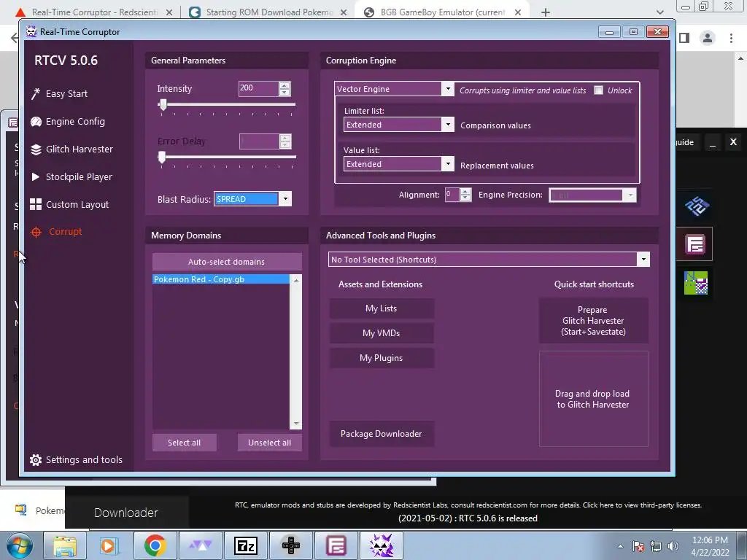Click the Easy Start wand icon
This screenshot has width=747, height=560.
point(36,94)
